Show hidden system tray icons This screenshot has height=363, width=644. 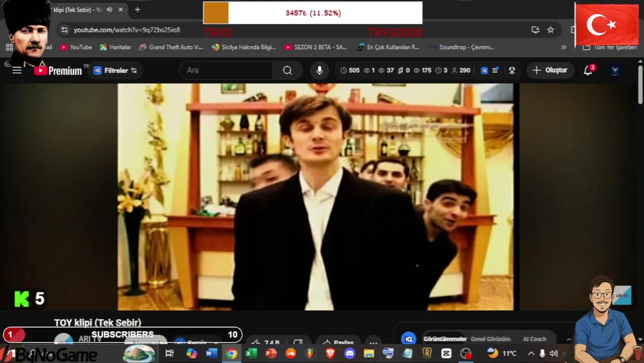tap(531, 353)
